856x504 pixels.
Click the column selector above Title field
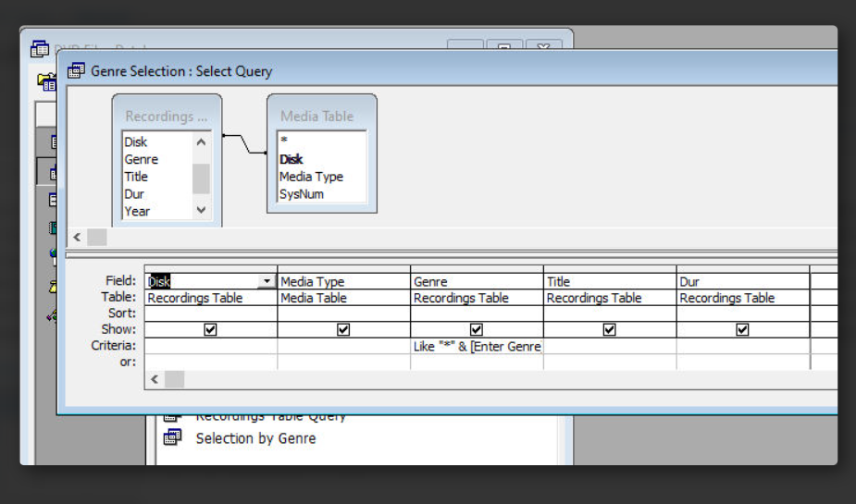point(610,269)
